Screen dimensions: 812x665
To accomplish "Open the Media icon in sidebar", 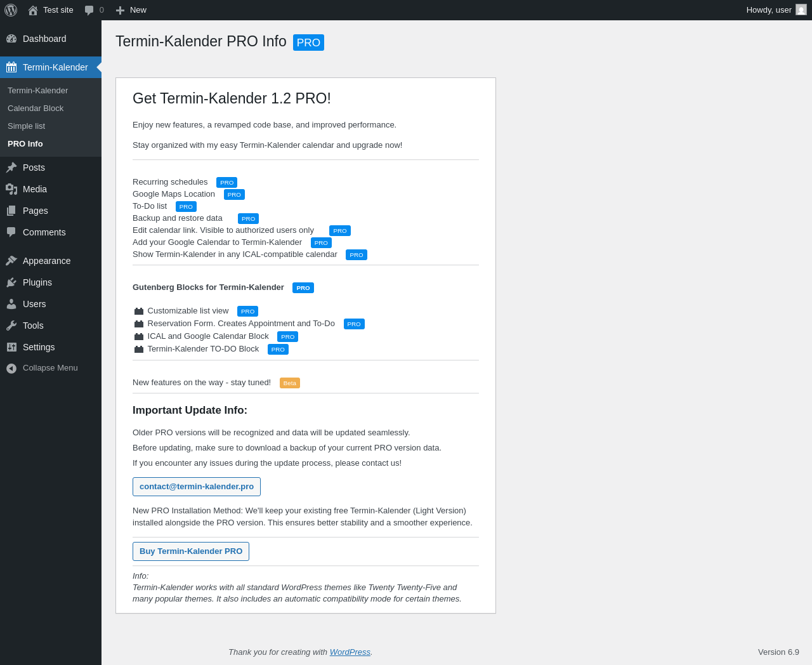I will tap(11, 189).
